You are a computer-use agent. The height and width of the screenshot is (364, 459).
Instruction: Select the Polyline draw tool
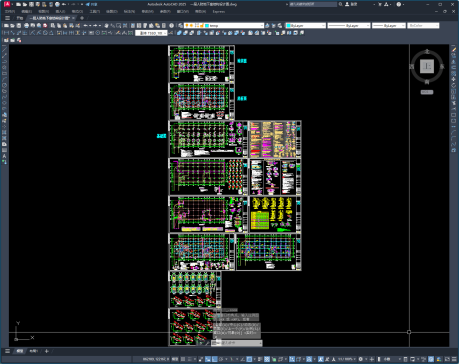pyautogui.click(x=4, y=61)
